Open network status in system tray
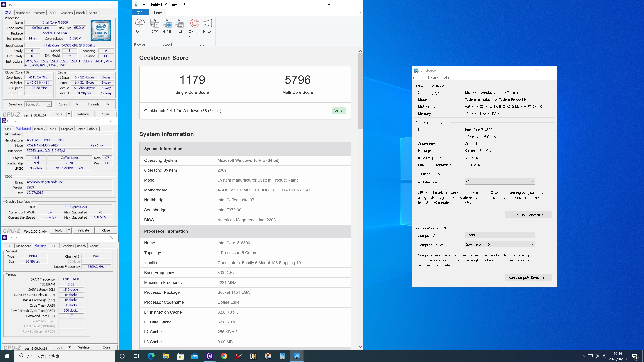Viewport: 644px width, 362px height. point(590,356)
